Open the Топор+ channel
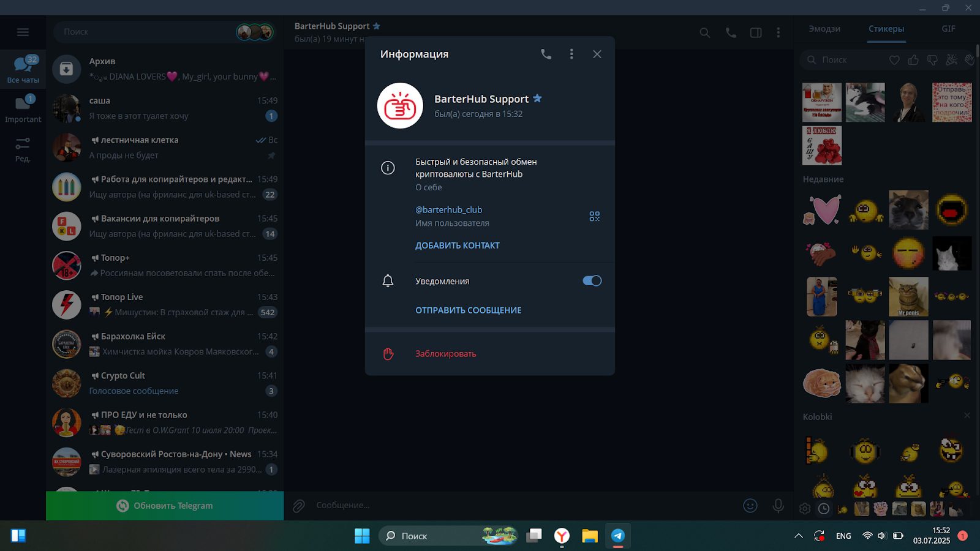Viewport: 980px width, 551px height. point(165,265)
